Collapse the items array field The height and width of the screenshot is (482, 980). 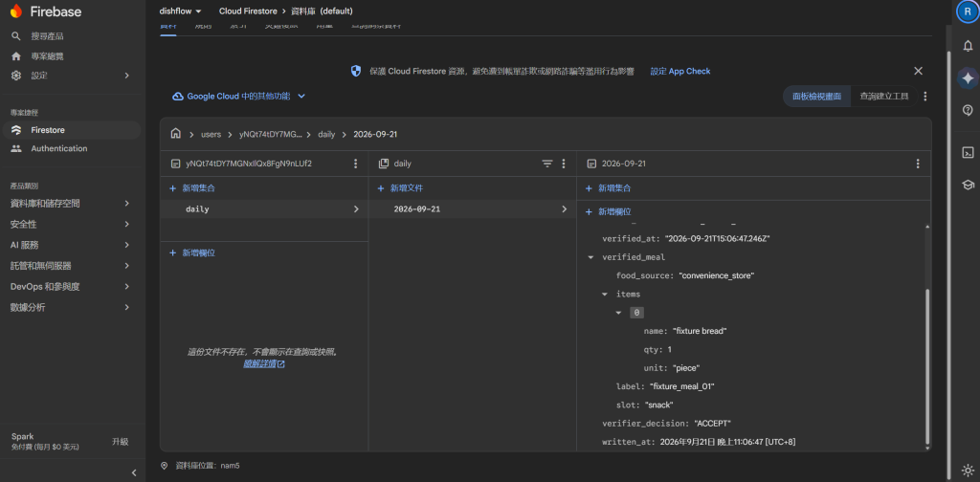[x=605, y=294]
